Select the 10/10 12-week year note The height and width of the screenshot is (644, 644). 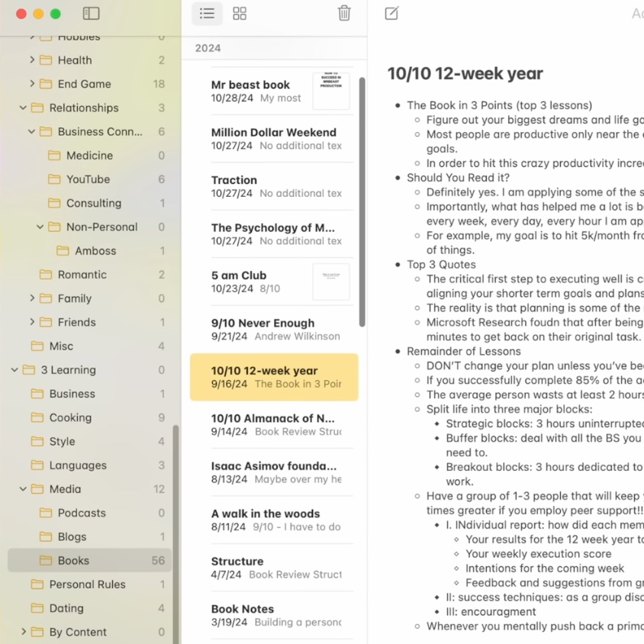click(274, 377)
